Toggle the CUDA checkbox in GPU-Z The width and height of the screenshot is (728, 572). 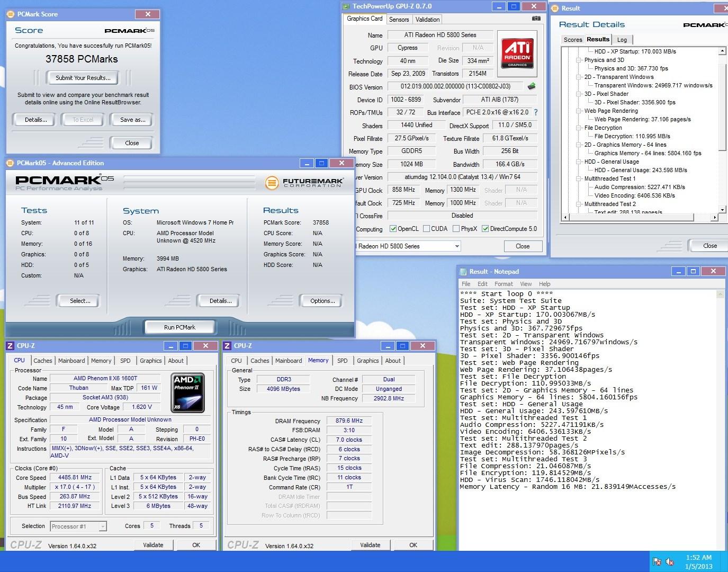(x=426, y=229)
